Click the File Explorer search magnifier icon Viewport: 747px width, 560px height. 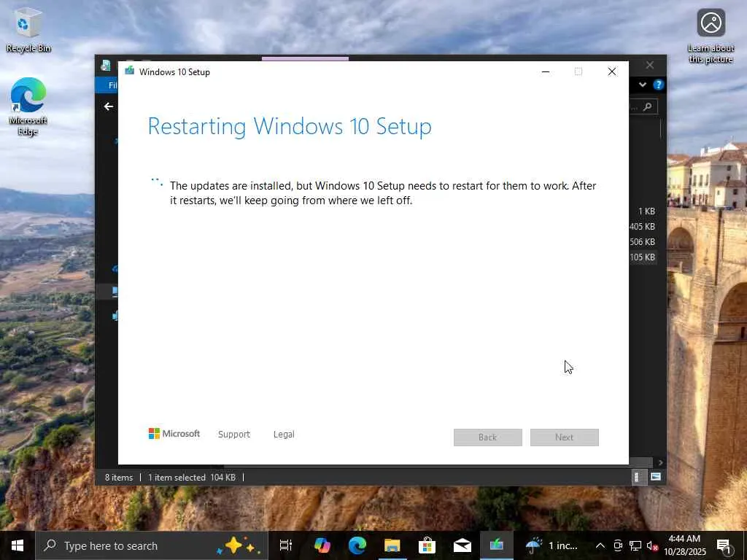[x=648, y=107]
